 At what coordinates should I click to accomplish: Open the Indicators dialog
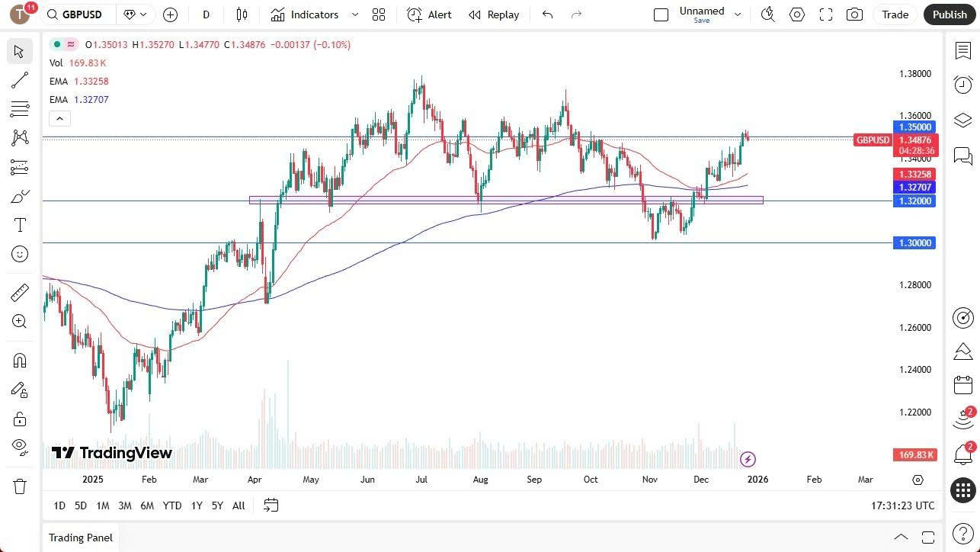(305, 14)
